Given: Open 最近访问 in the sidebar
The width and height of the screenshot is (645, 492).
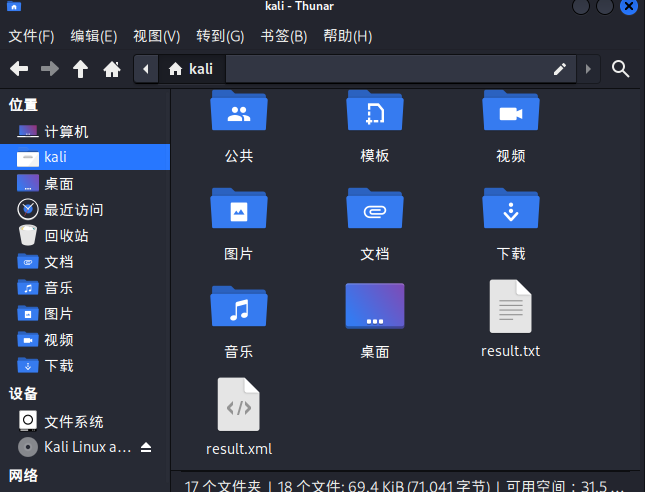Looking at the screenshot, I should click(85, 210).
